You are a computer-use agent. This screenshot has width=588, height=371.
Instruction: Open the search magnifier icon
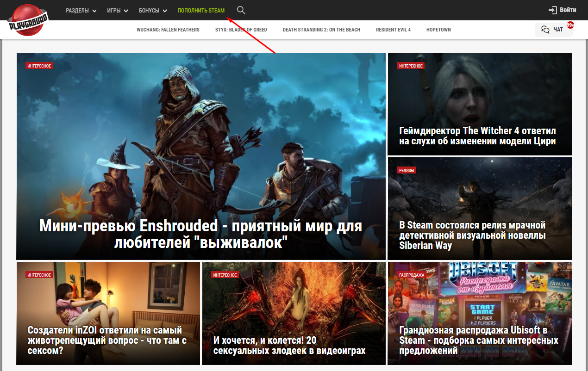click(x=241, y=10)
